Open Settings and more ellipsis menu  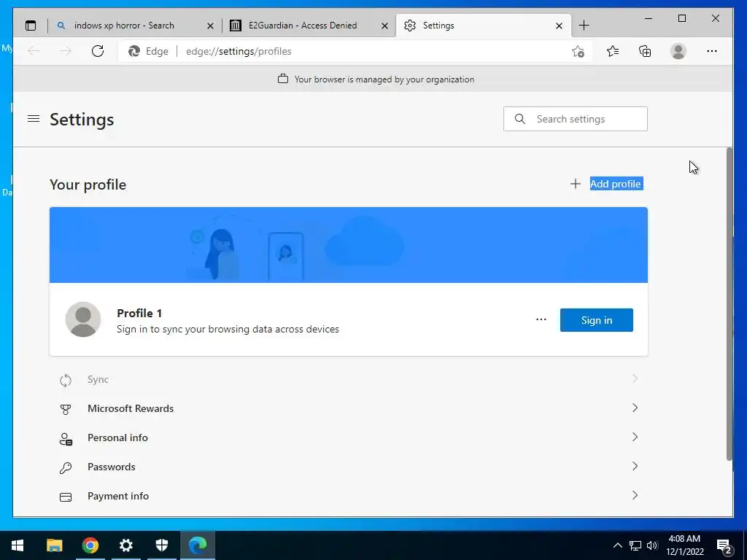click(712, 51)
